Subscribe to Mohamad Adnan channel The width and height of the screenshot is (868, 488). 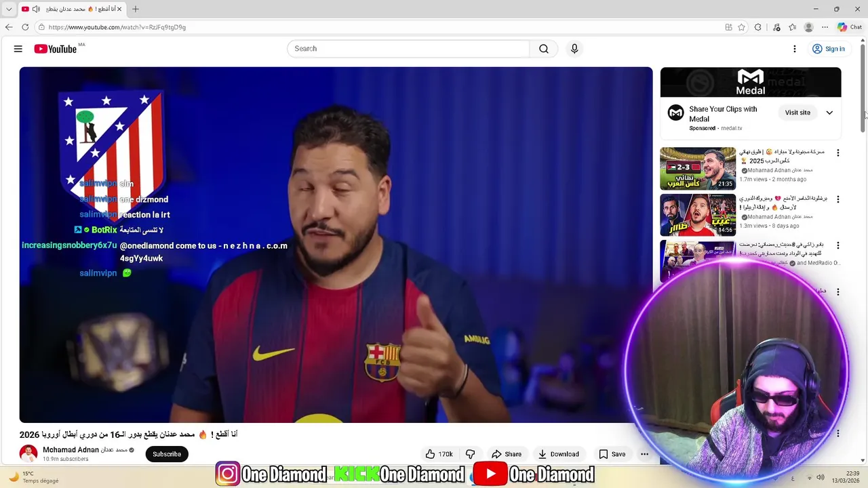click(167, 454)
